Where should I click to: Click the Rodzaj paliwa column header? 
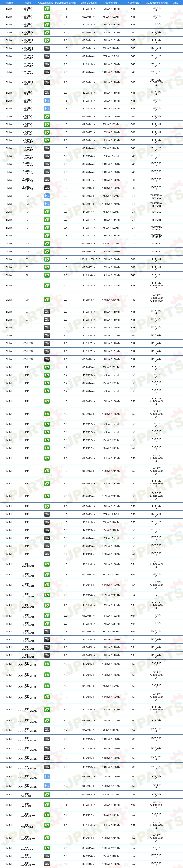[x=45, y=2]
